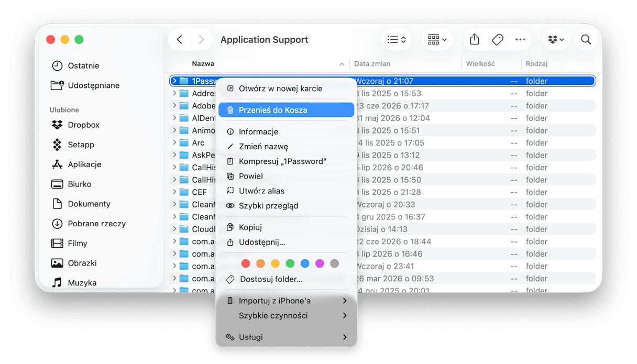
Task: Go back with the left arrow button
Action: pos(180,40)
